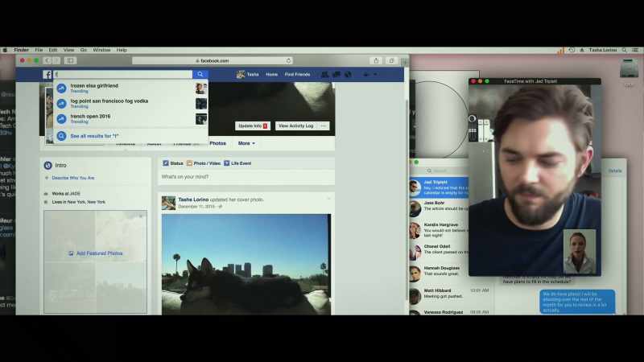Viewport: 644px width, 362px height.
Task: Click Safari's forward navigation arrow
Action: pyautogui.click(x=56, y=60)
